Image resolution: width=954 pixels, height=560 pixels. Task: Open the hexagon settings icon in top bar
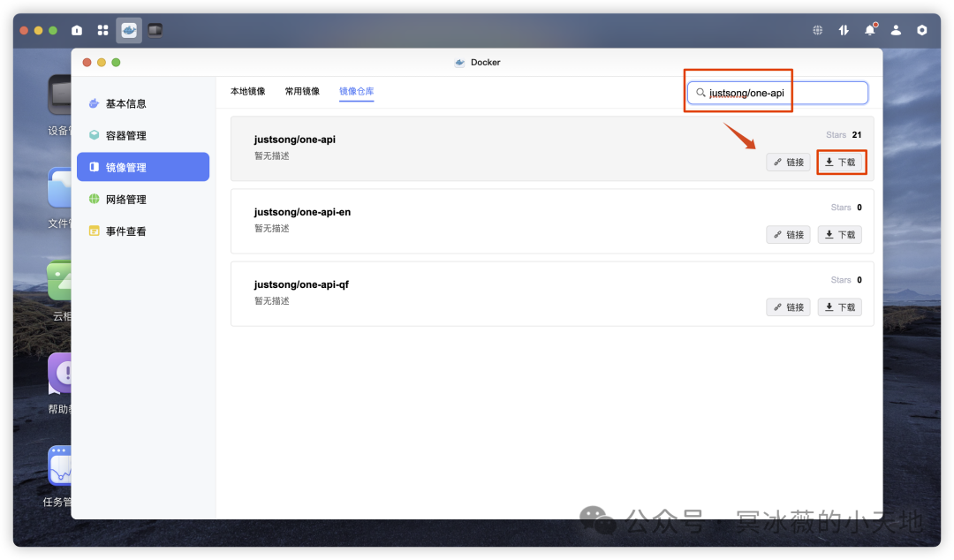click(921, 30)
